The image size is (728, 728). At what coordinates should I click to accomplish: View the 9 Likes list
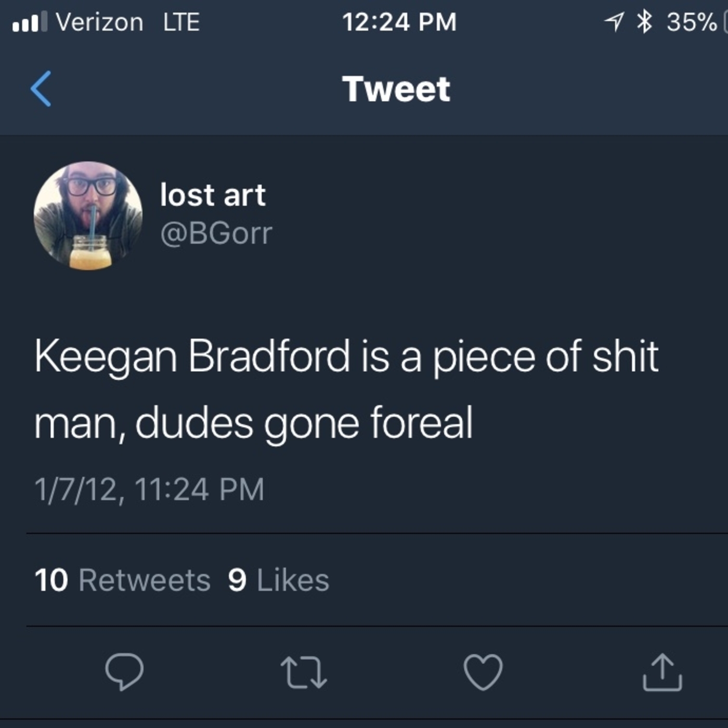point(279,580)
